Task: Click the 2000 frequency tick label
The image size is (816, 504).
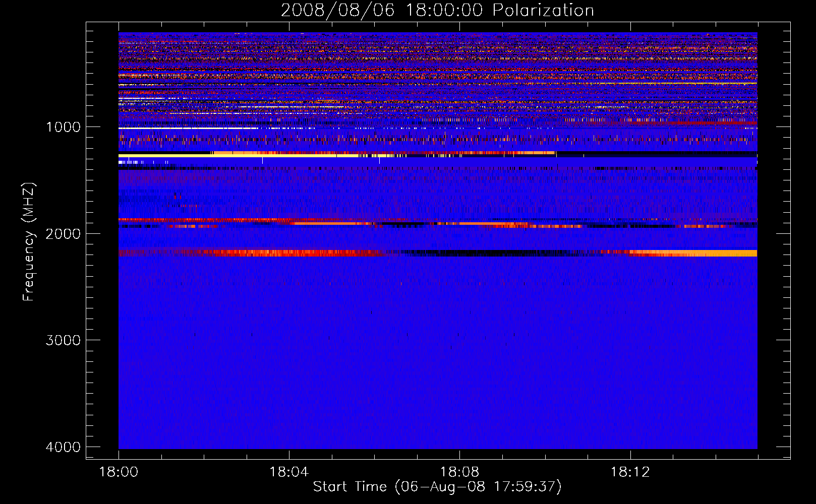Action: [x=63, y=233]
